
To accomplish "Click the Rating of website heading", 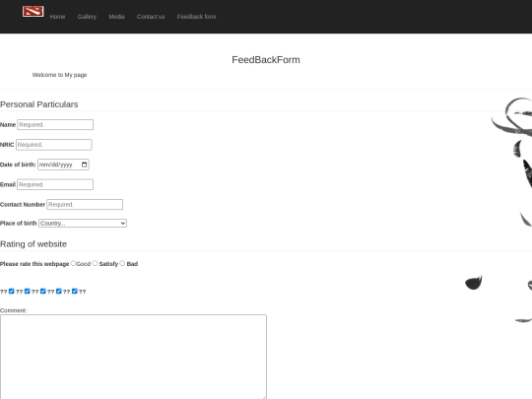I will coord(33,244).
